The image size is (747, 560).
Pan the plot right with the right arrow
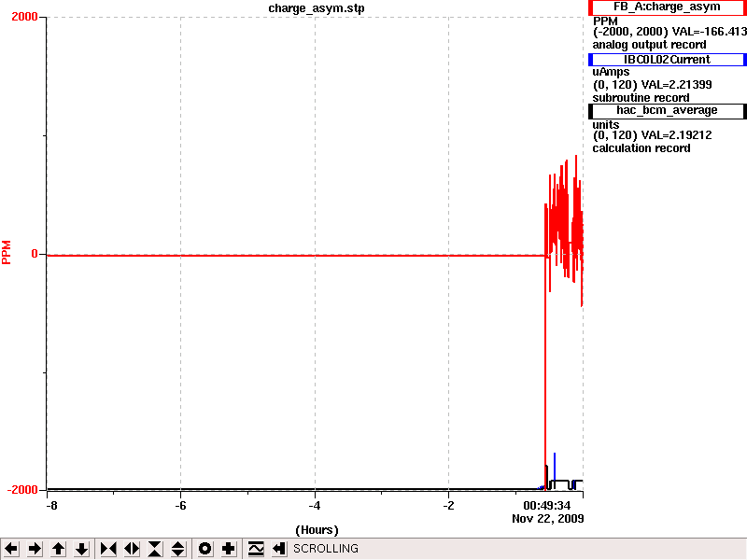click(35, 549)
